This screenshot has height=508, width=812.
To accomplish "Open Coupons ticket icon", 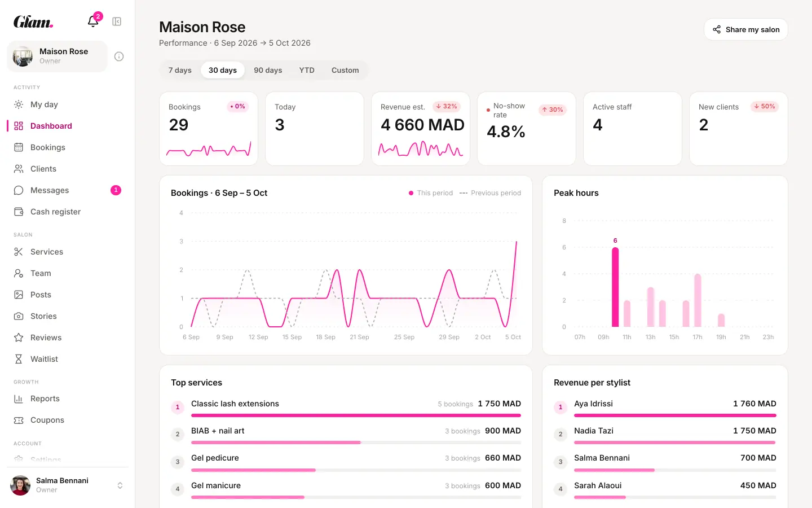I will coord(19,420).
